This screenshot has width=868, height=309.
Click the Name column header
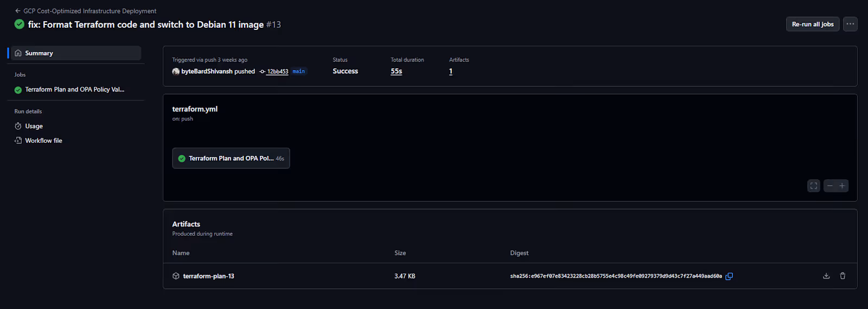[x=181, y=253]
